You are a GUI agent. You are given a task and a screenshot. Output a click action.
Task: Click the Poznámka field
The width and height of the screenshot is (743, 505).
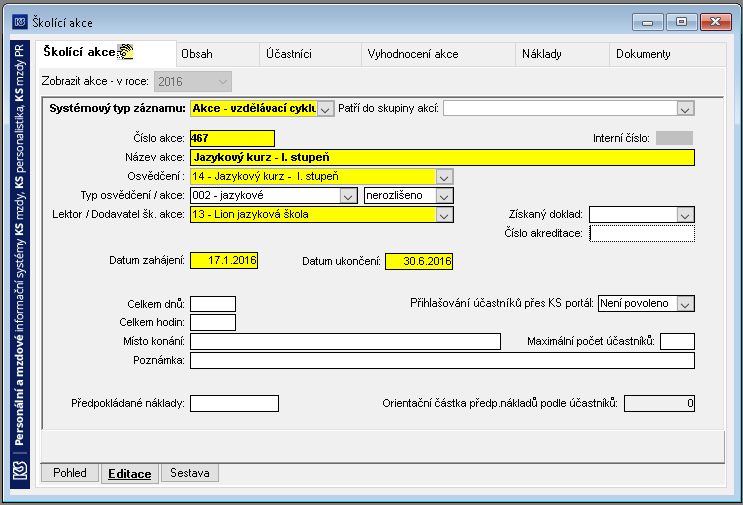click(x=442, y=361)
